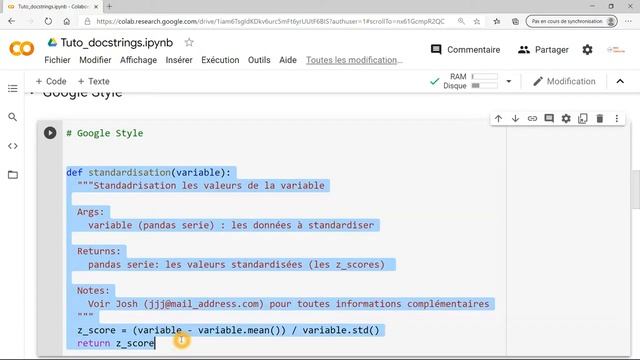Add a new Texte cell

[93, 81]
